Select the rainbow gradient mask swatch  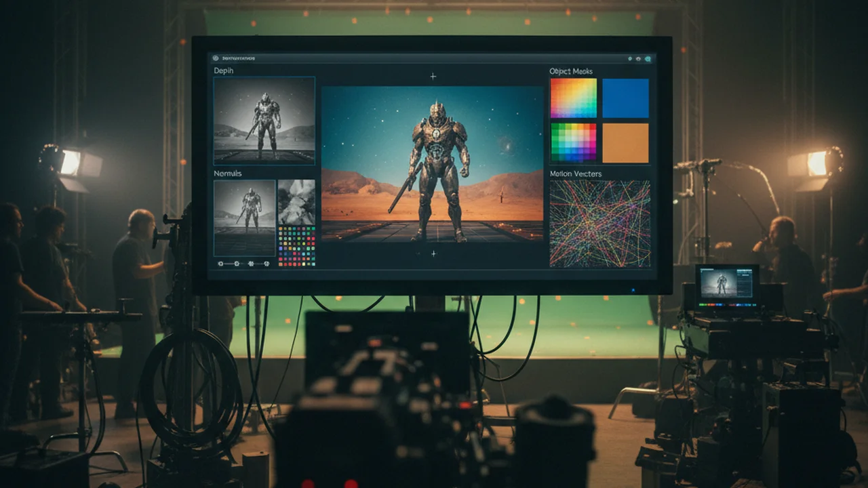click(574, 98)
